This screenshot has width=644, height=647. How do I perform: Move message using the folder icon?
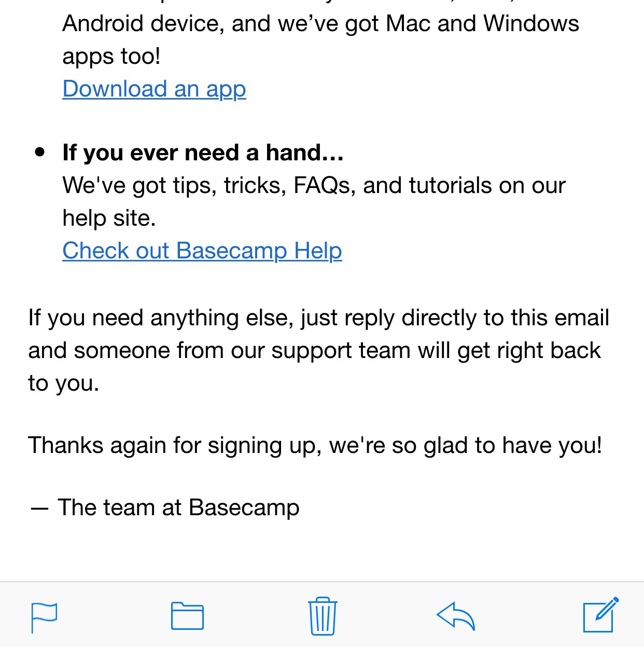[187, 616]
